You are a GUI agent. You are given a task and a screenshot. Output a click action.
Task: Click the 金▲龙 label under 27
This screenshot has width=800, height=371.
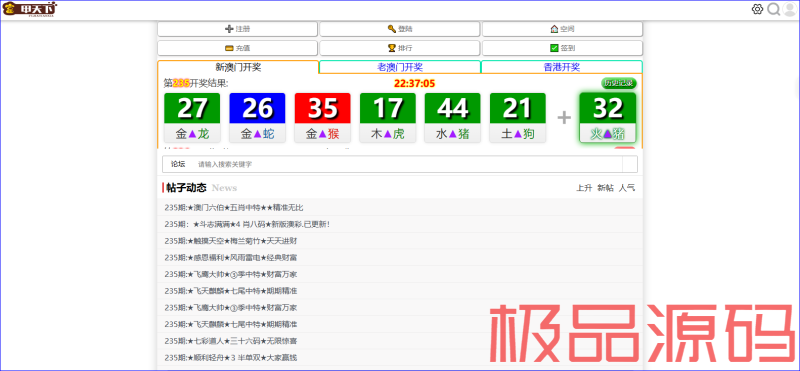click(x=192, y=134)
